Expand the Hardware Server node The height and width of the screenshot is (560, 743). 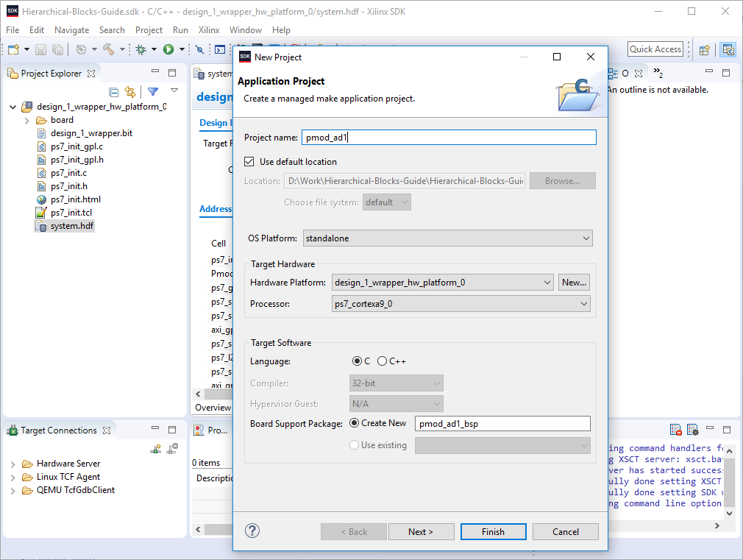(x=13, y=464)
